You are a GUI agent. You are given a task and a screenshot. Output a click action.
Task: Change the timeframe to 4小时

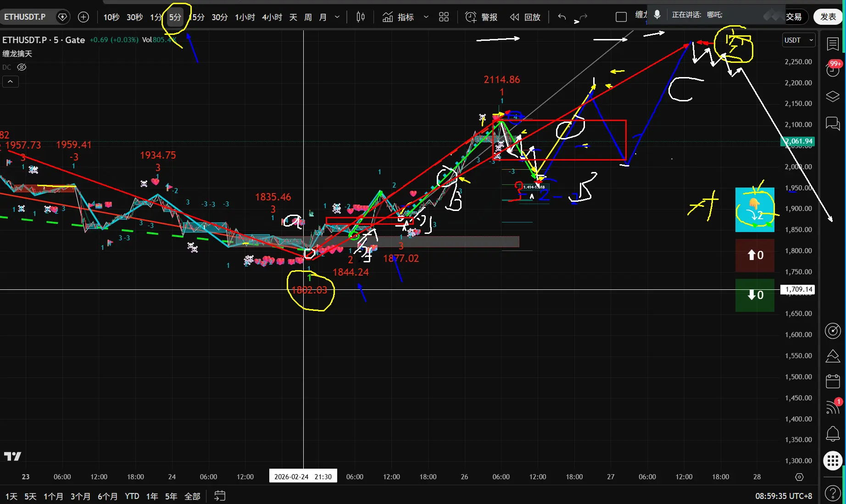coord(272,17)
